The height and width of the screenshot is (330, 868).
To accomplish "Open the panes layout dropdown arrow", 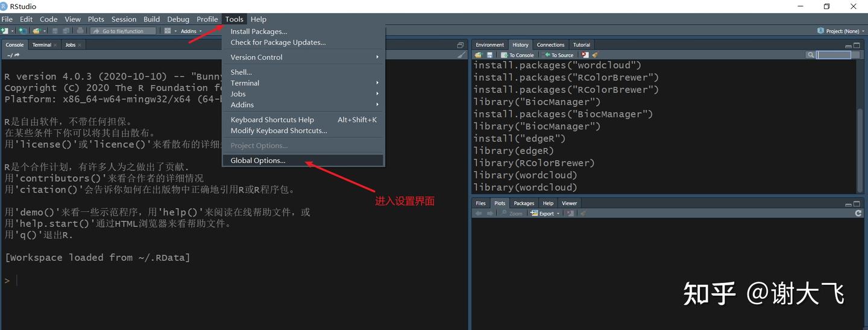I will 175,31.
